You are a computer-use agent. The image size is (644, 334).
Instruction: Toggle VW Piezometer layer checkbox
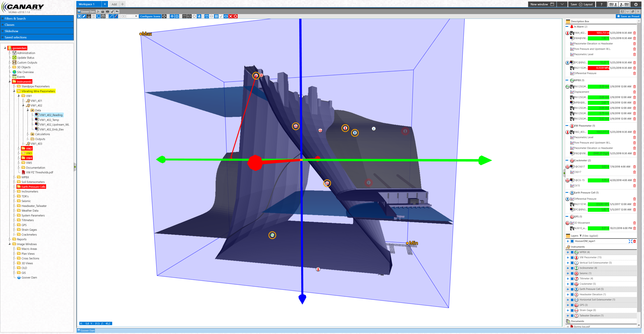coord(572,258)
